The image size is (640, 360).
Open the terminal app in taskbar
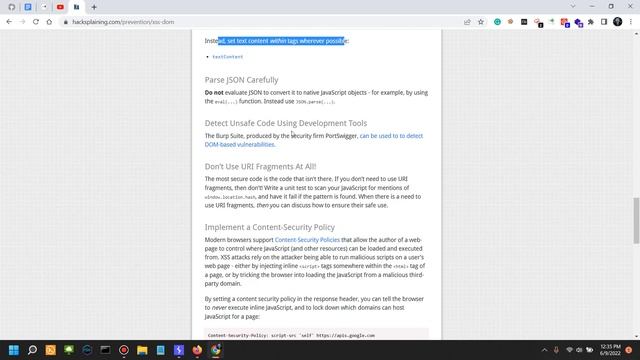coord(105,350)
